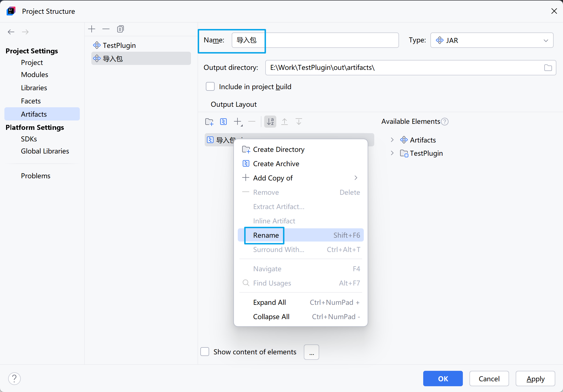Choose Create Archive in context menu

click(x=276, y=164)
